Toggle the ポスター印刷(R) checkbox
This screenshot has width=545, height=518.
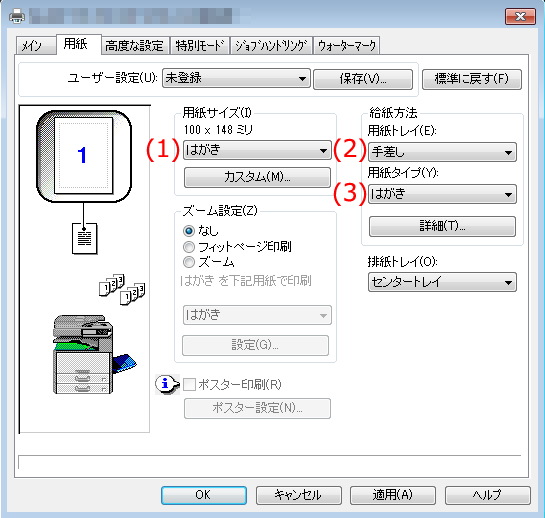[x=189, y=385]
